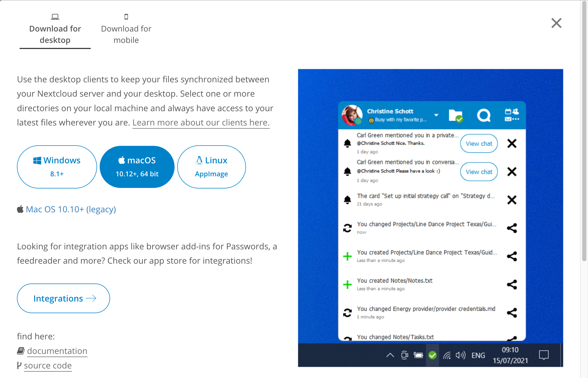Share the created Notes/Notes.txt item

click(512, 285)
